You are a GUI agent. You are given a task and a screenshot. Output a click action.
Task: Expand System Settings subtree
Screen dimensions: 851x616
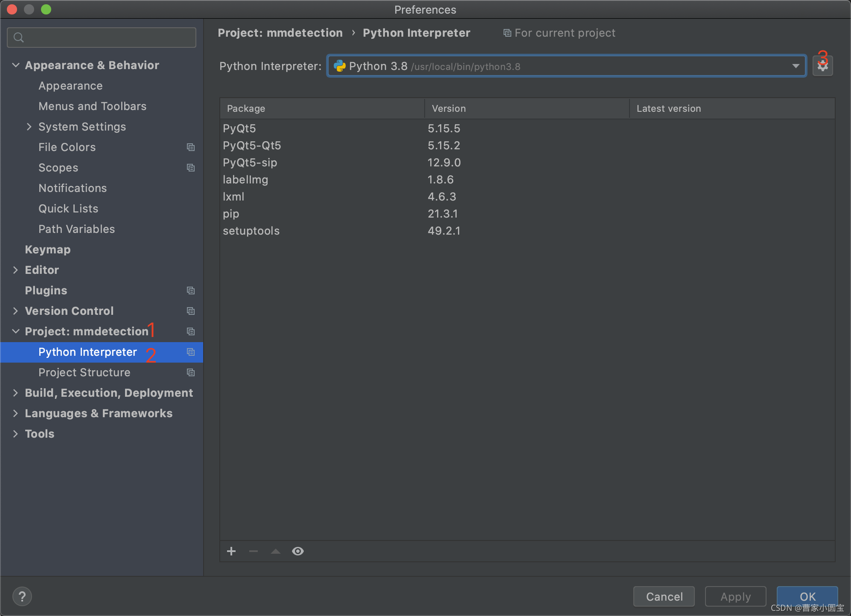point(29,127)
